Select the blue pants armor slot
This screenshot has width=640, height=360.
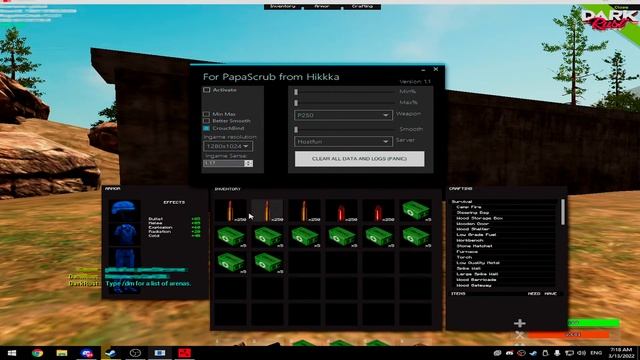tap(124, 257)
